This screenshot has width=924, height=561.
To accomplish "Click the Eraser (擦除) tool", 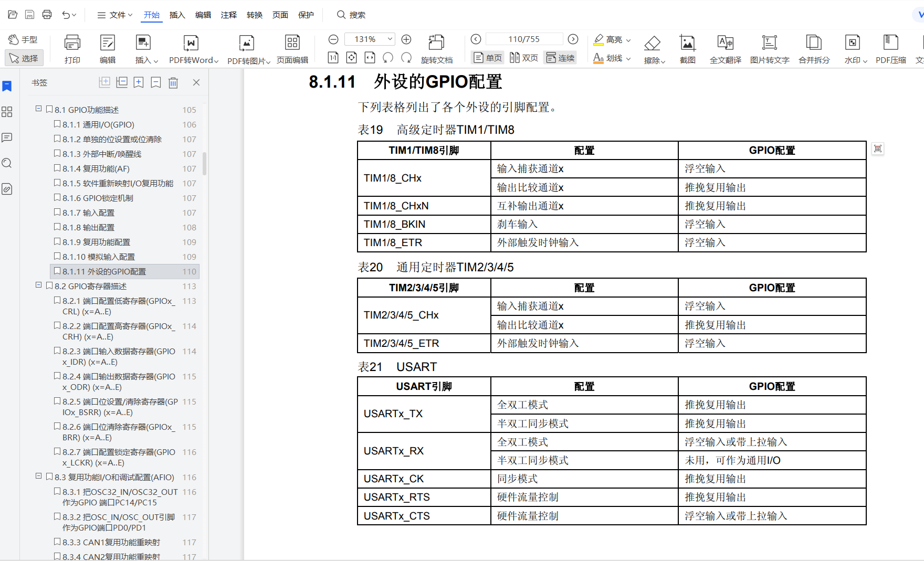I will [x=654, y=49].
